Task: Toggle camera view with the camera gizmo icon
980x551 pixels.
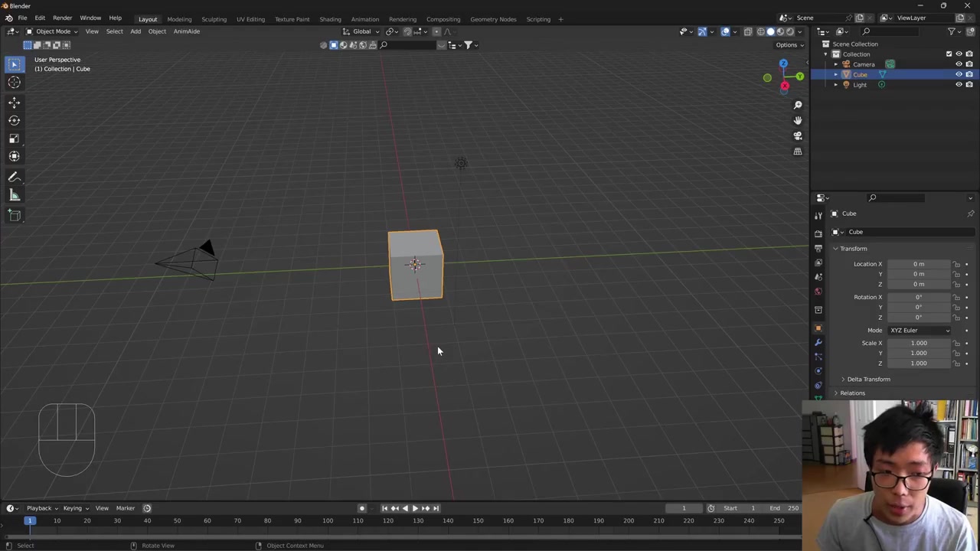Action: [x=798, y=135]
